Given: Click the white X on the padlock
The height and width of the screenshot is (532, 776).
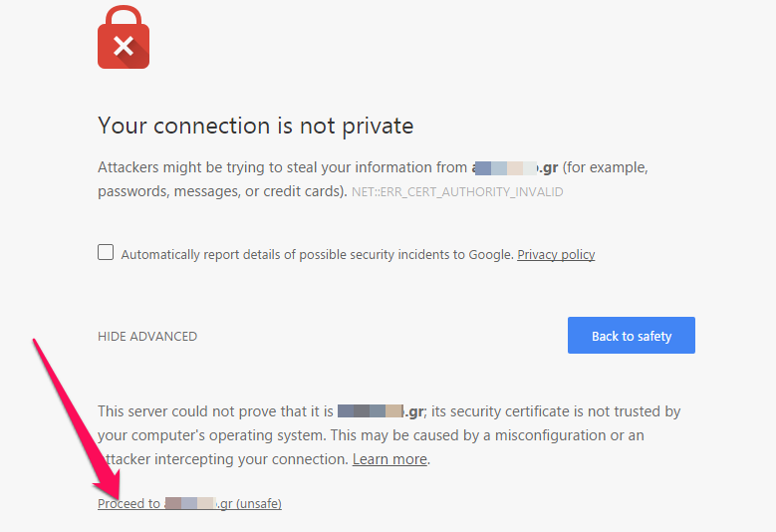Looking at the screenshot, I should (124, 46).
